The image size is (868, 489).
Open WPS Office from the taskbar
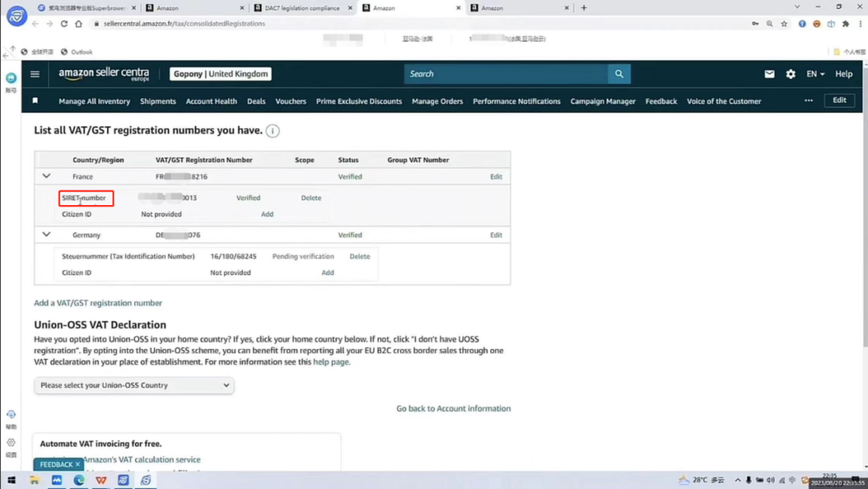[x=100, y=480]
